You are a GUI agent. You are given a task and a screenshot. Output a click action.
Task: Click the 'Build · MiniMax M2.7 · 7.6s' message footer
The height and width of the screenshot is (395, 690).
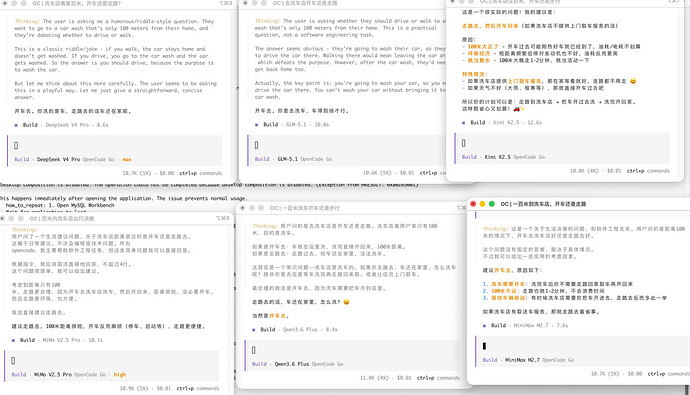coord(525,326)
